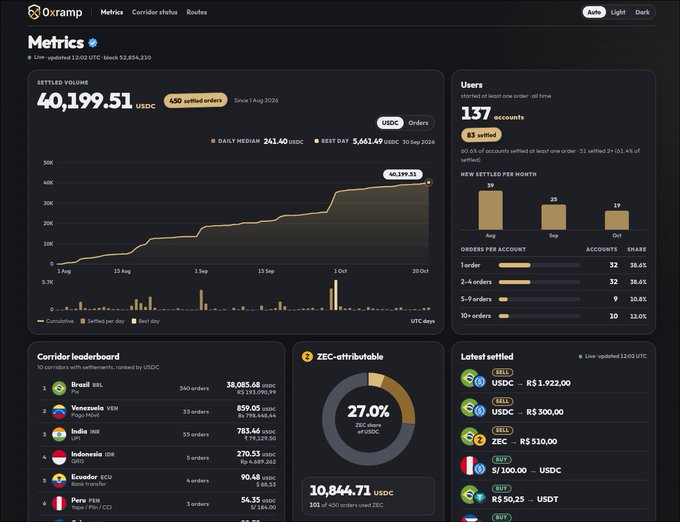Viewport: 680px width, 522px height.
Task: Click the India flag in leaderboard
Action: (x=59, y=434)
